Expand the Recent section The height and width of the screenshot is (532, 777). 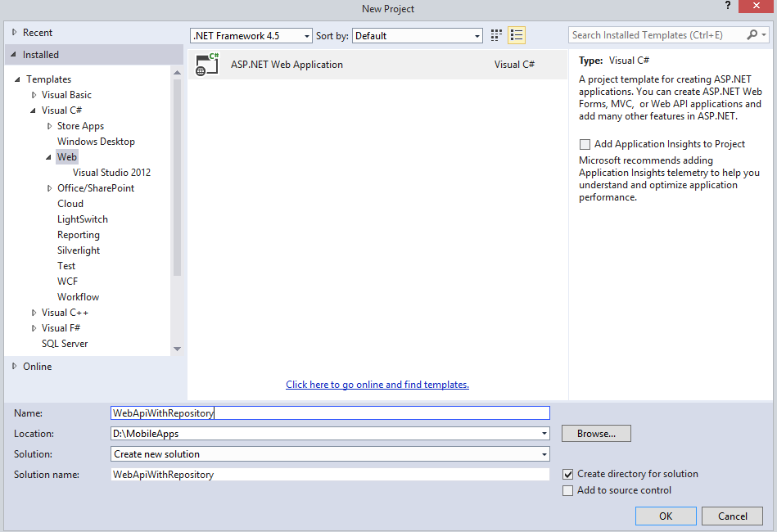15,32
